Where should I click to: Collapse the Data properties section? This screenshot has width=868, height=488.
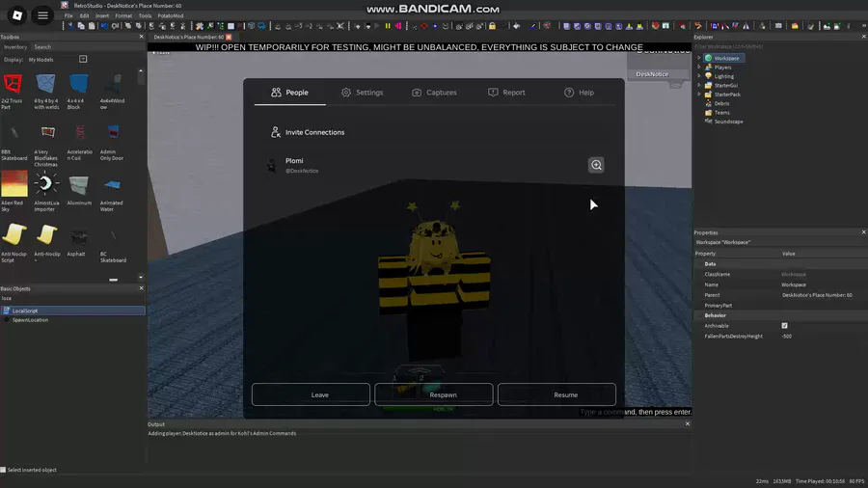click(699, 264)
